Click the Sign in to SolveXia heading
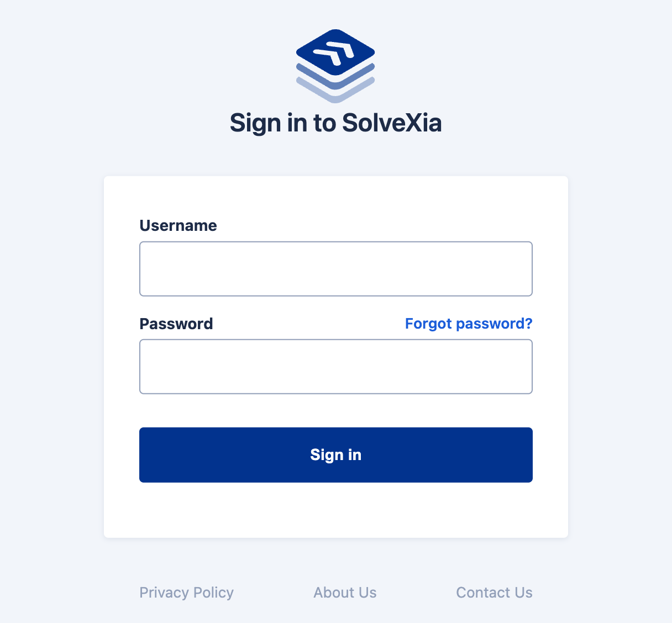 [x=335, y=123]
